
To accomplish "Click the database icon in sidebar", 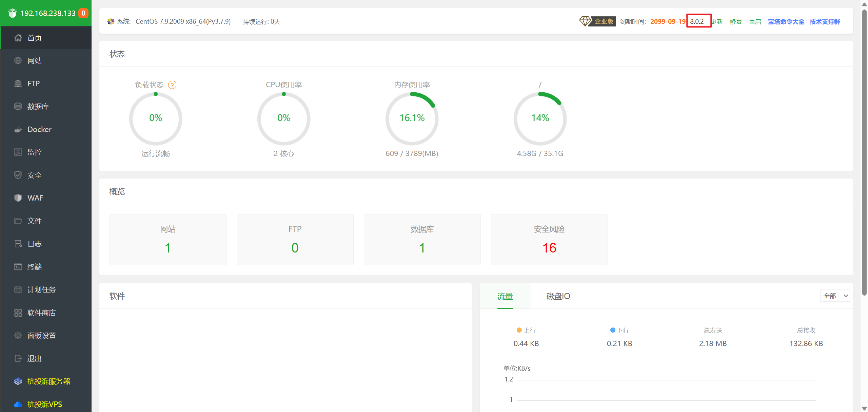I will tap(18, 106).
